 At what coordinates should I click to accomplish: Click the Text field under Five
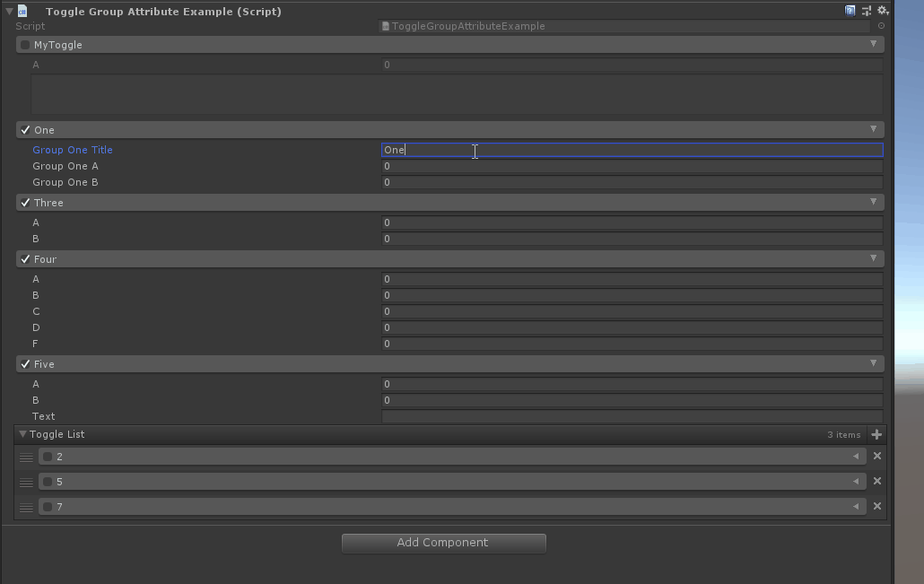pos(632,416)
